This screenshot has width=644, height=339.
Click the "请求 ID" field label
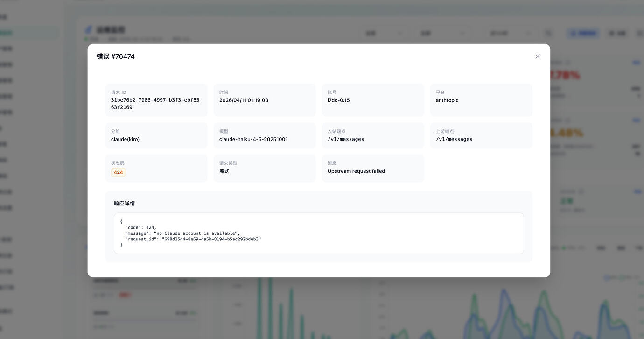[119, 92]
